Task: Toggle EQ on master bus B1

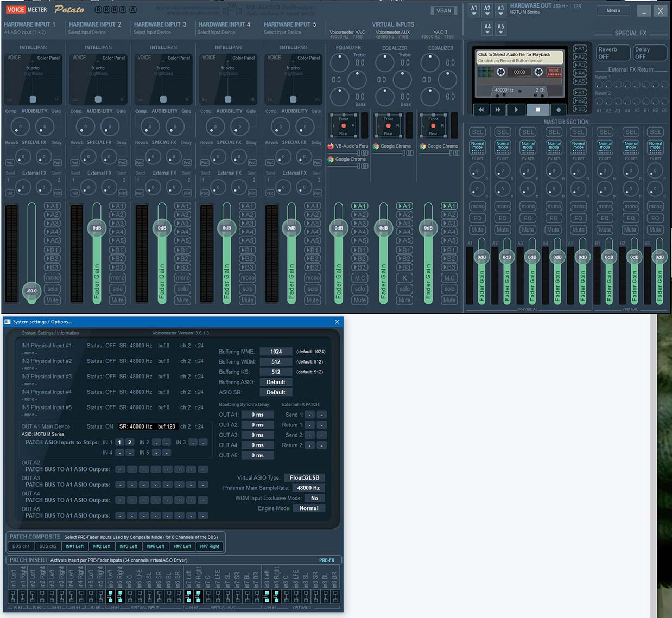Action: pos(605,218)
